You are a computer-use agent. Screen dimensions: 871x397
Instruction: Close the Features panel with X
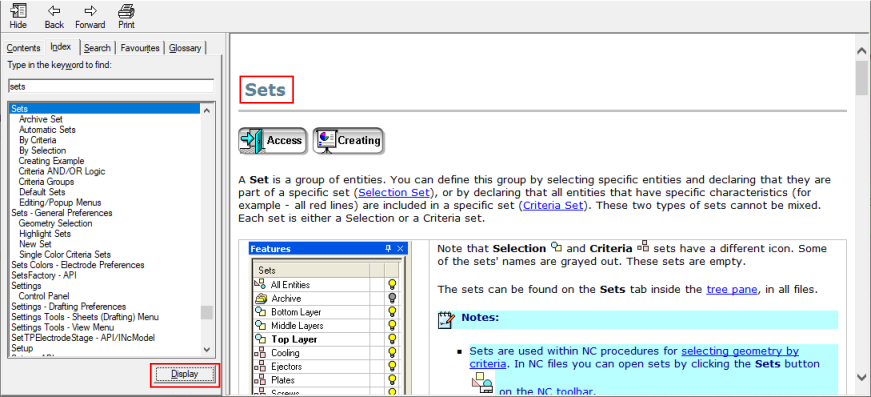pyautogui.click(x=401, y=249)
